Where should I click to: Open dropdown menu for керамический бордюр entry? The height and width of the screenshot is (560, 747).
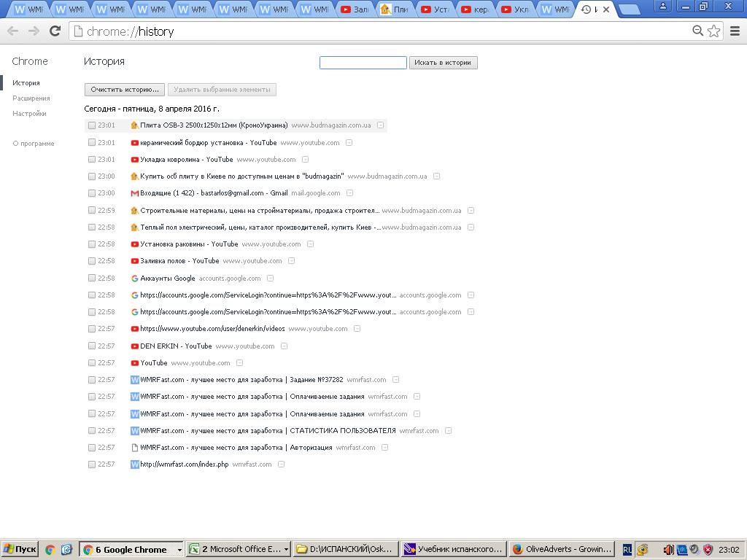349,143
